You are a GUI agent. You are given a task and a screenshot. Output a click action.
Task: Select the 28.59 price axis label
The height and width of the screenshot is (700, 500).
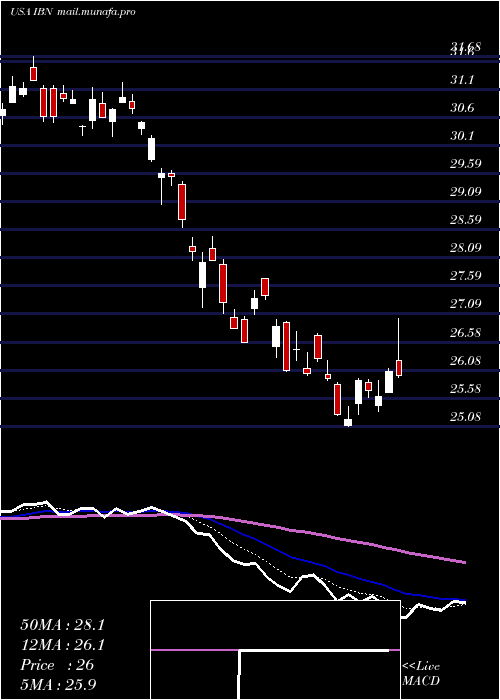[x=466, y=220]
